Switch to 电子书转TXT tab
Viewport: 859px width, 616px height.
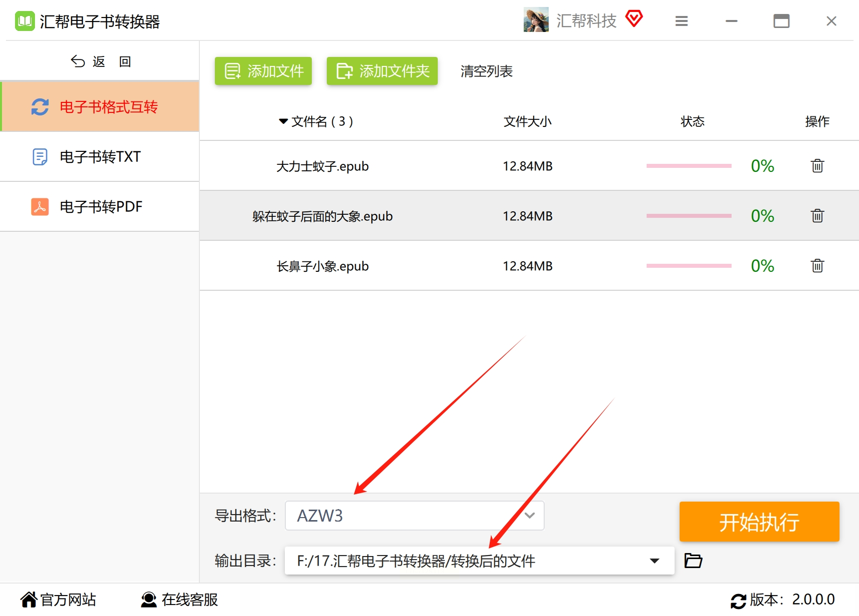pos(100,157)
